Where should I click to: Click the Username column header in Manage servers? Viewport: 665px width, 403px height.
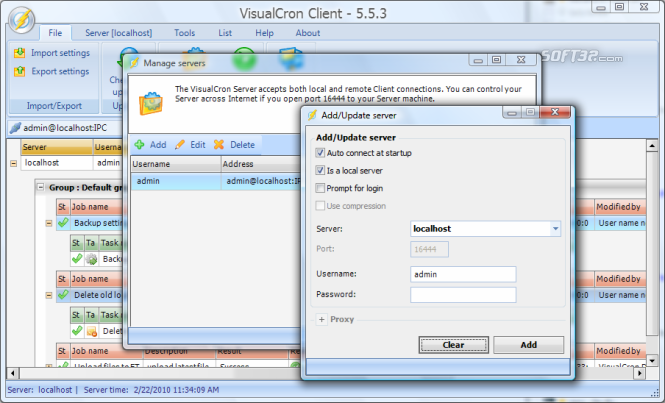tap(176, 164)
